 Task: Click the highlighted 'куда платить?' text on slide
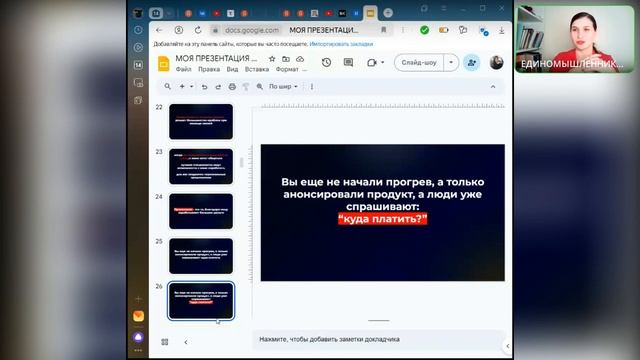pyautogui.click(x=382, y=219)
